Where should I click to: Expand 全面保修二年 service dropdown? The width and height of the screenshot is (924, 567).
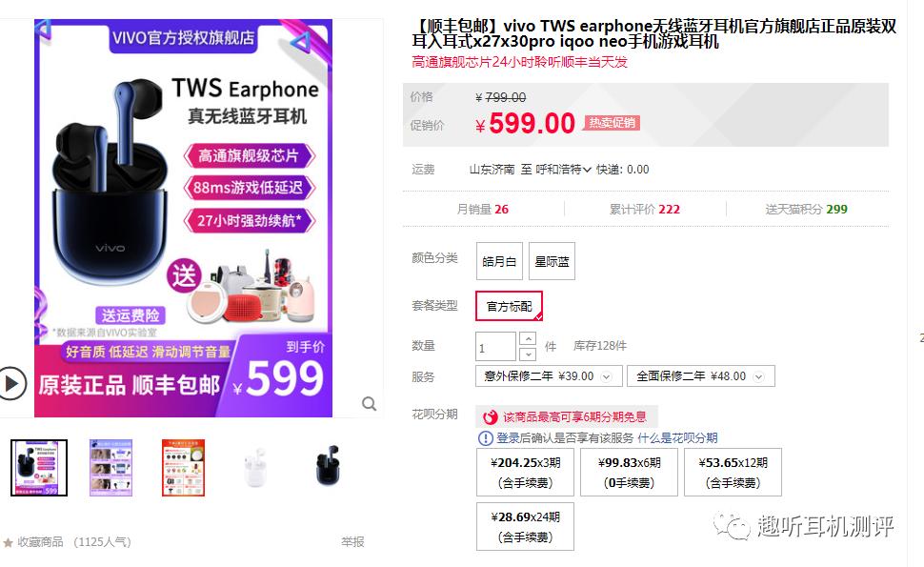coord(701,376)
